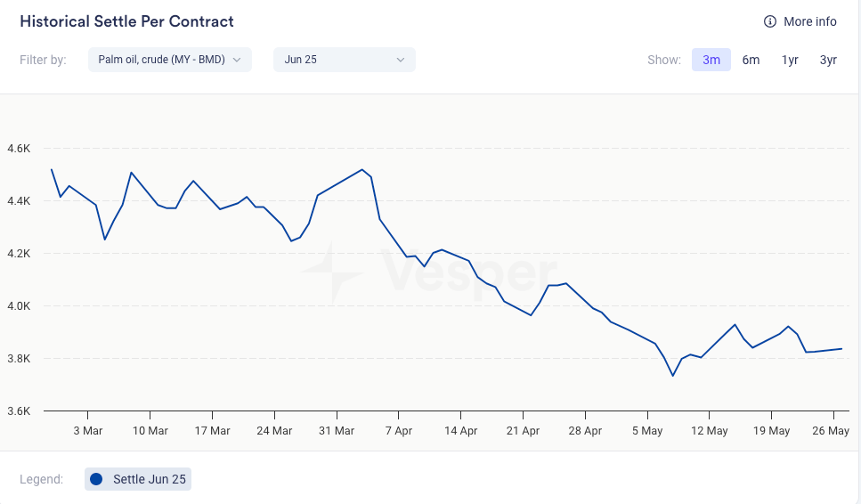
Task: Click the chevron arrow in Jun 25 selector
Action: (x=401, y=60)
